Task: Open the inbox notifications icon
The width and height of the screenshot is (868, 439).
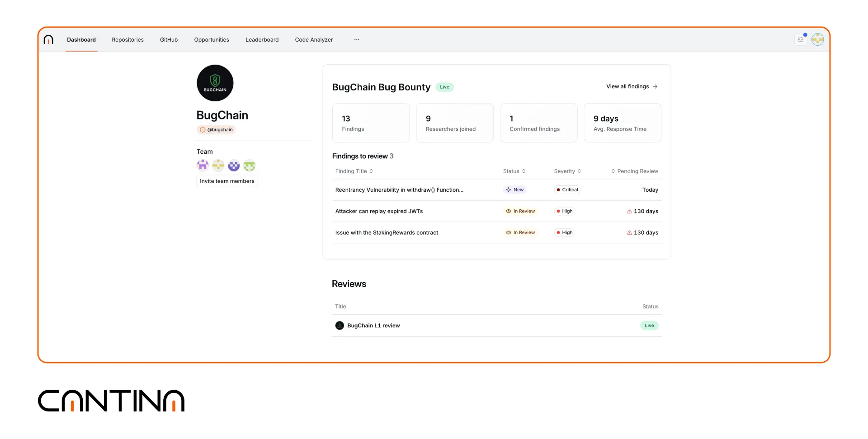Action: tap(800, 39)
